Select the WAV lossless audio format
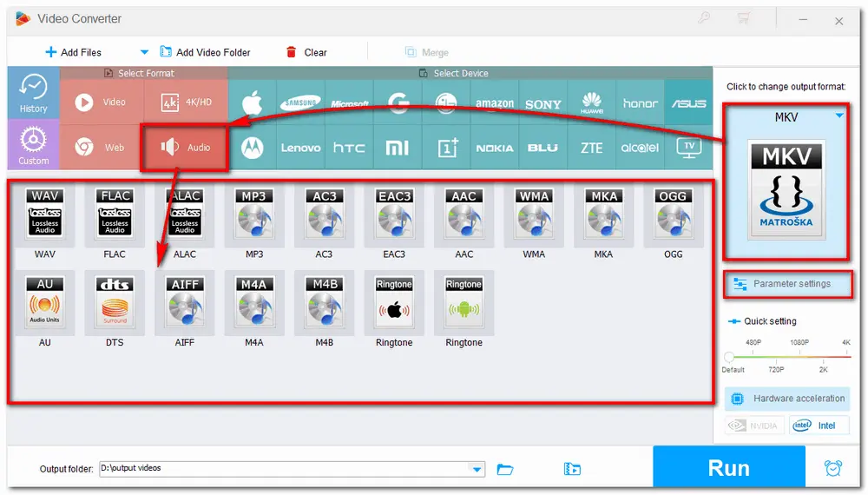Screen dimensions: 868x495 coord(45,214)
